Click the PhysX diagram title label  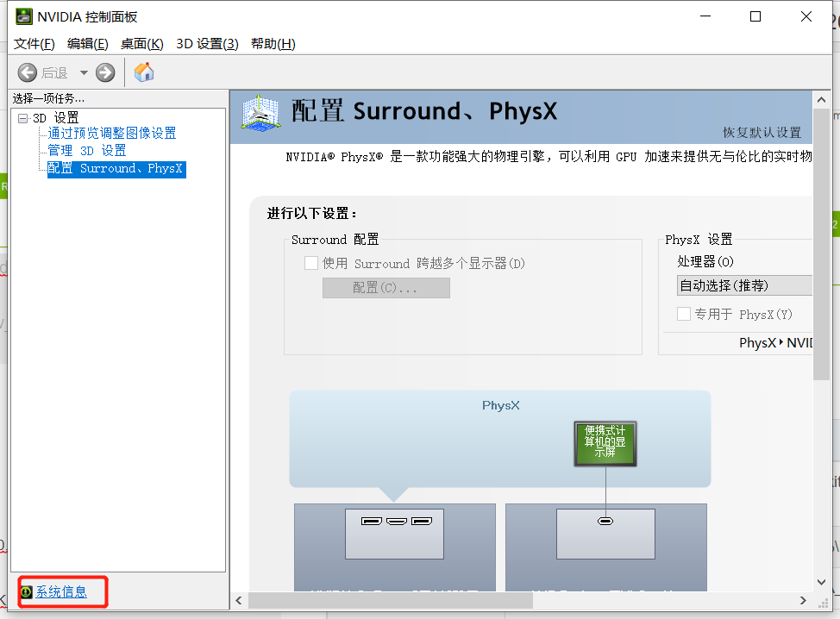pos(500,405)
